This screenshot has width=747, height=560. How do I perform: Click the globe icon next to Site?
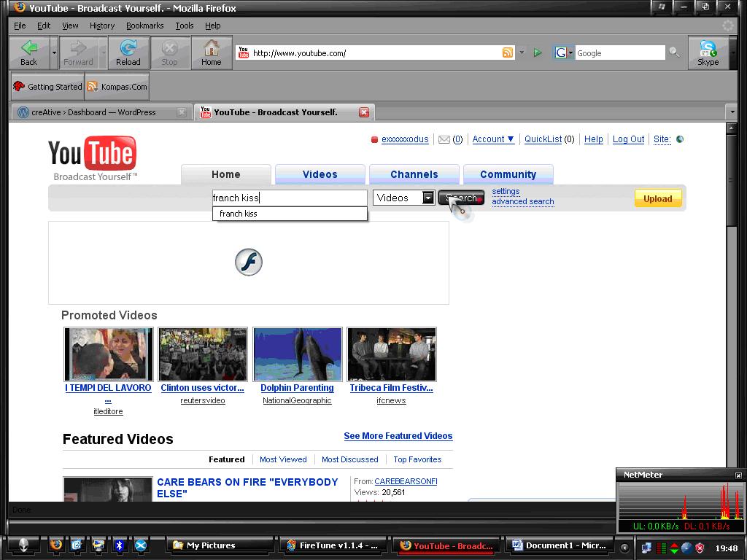click(x=679, y=139)
